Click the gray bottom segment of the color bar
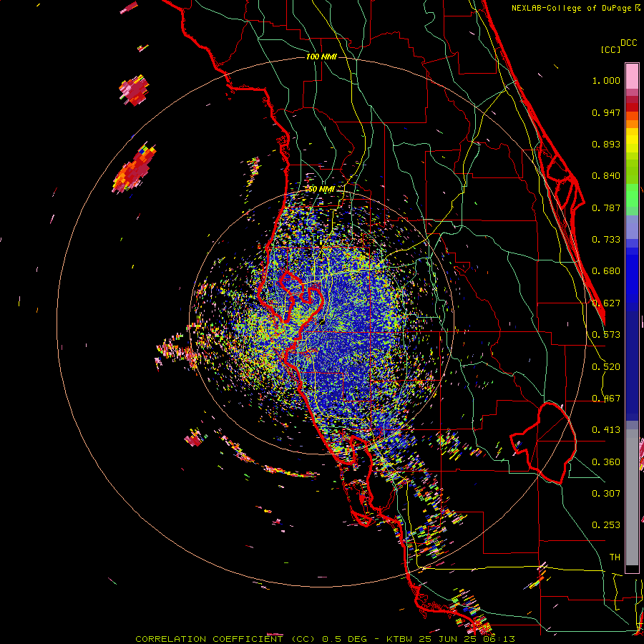The width and height of the screenshot is (644, 644). point(632,497)
